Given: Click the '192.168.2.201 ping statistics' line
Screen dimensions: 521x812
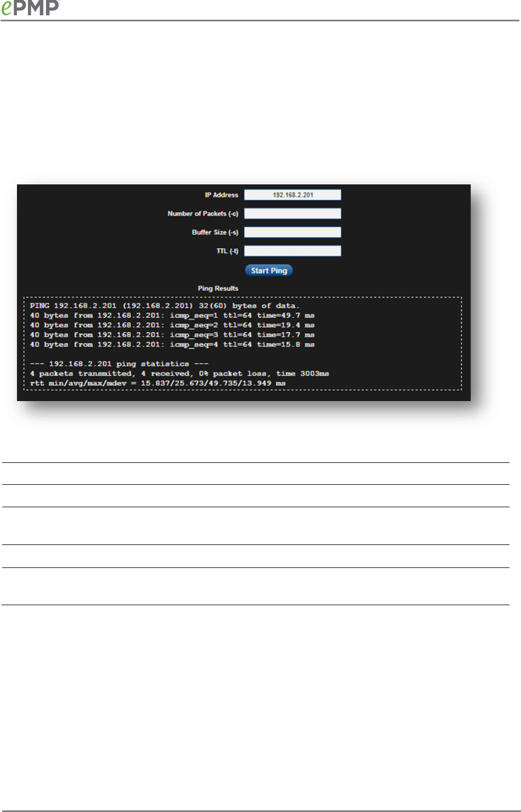Looking at the screenshot, I should 119,364.
